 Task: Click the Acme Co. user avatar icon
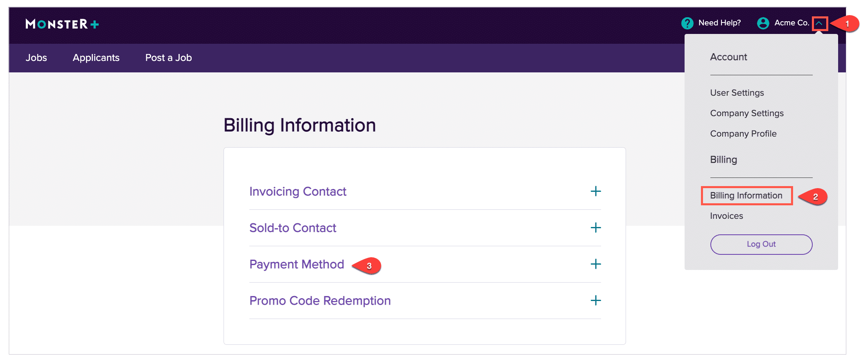(763, 23)
